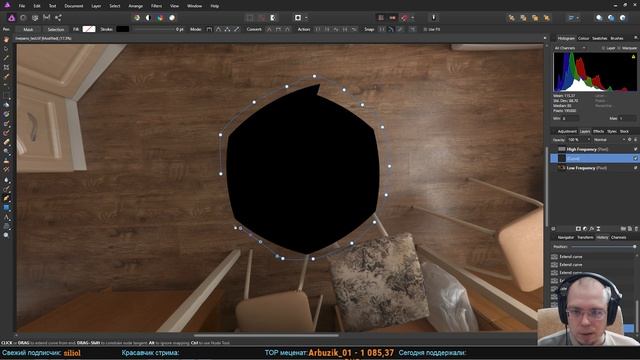Choose Pen mode in the Mode group

(209, 29)
